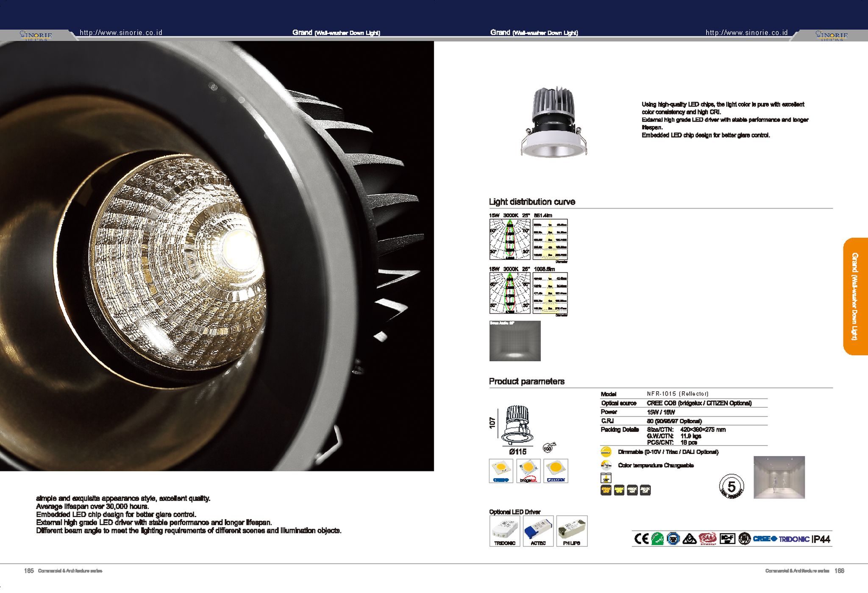Click the corridor room application photo
The width and height of the screenshot is (868, 593).
(x=779, y=477)
